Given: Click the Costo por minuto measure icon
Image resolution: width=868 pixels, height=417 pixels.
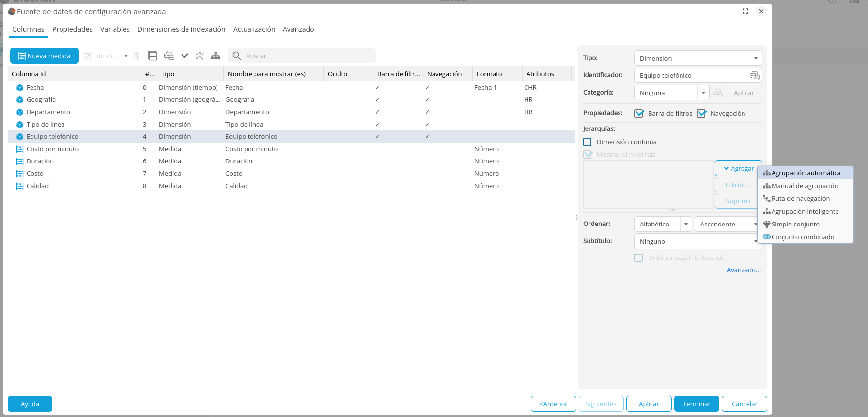Looking at the screenshot, I should (x=20, y=149).
